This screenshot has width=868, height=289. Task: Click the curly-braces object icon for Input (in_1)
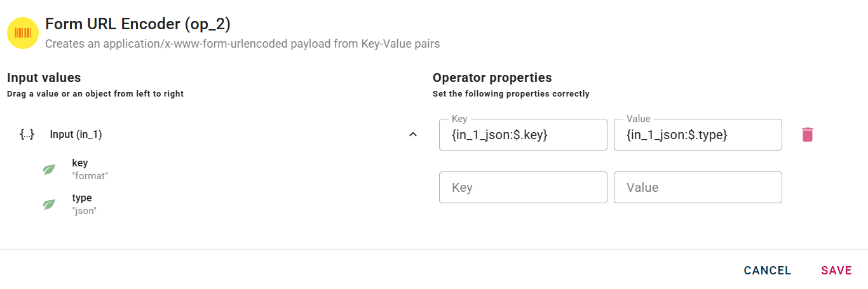point(27,134)
